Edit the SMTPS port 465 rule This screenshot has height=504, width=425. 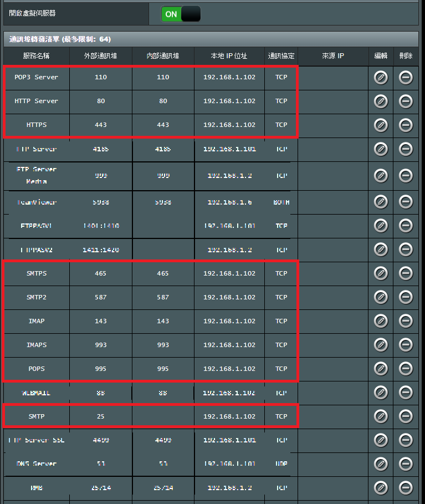click(x=381, y=273)
